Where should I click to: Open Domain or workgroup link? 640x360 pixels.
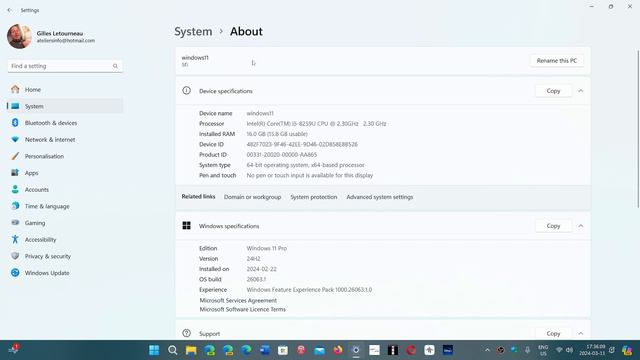(252, 197)
